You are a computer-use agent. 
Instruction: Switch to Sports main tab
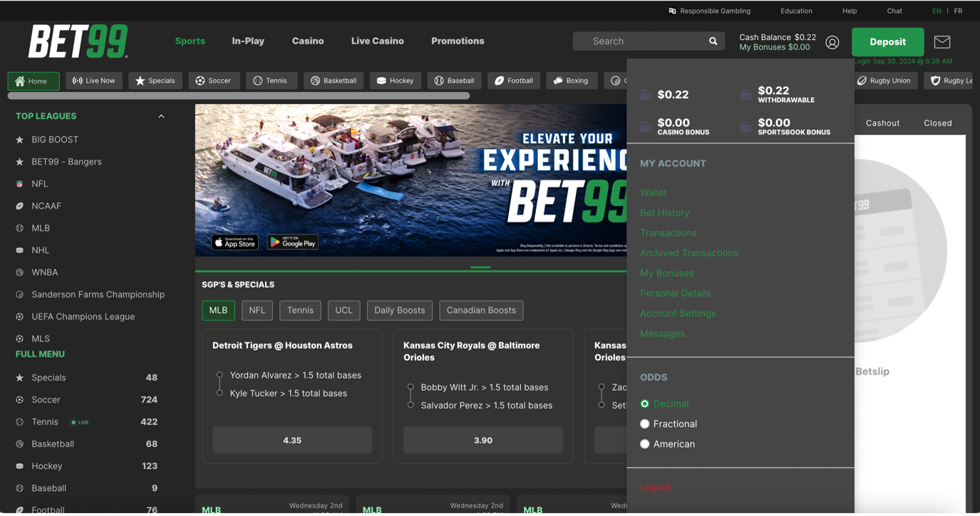click(190, 41)
